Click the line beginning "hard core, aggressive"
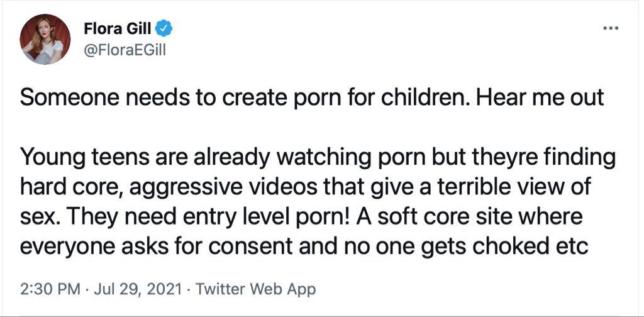 (305, 189)
